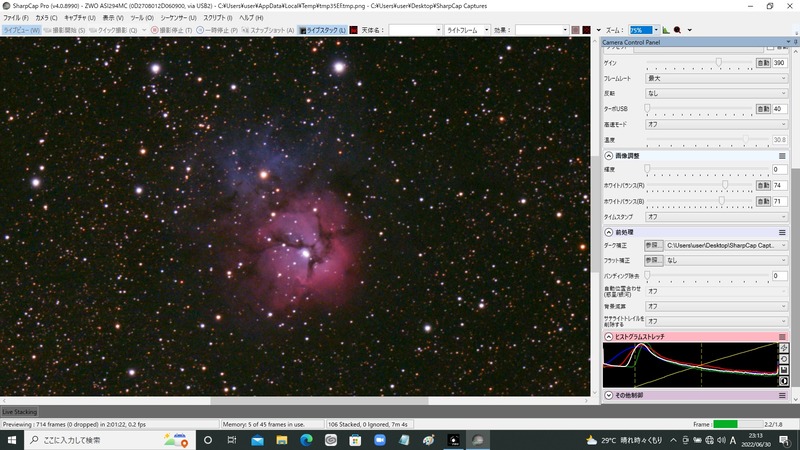Toggle the 自動 button for ホワイトバランス(R)
The image size is (800, 450).
763,185
